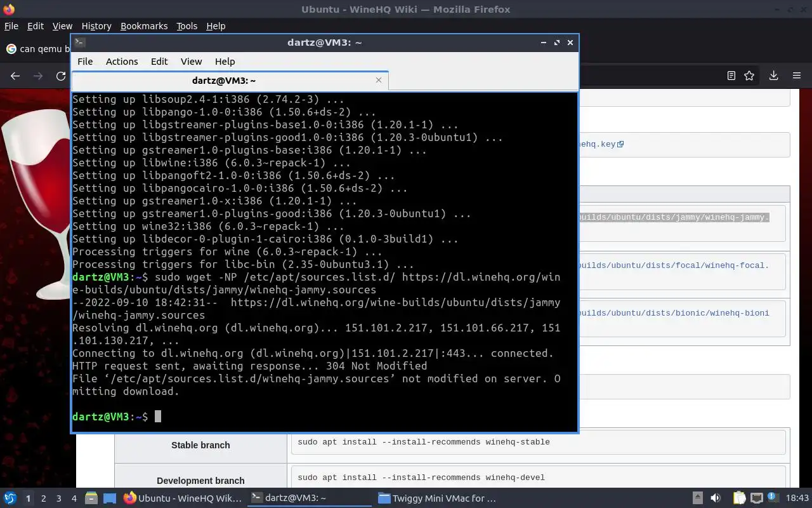Screen dimensions: 812x508
Task: Click the Firefox logo in the title bar
Action: point(9,9)
